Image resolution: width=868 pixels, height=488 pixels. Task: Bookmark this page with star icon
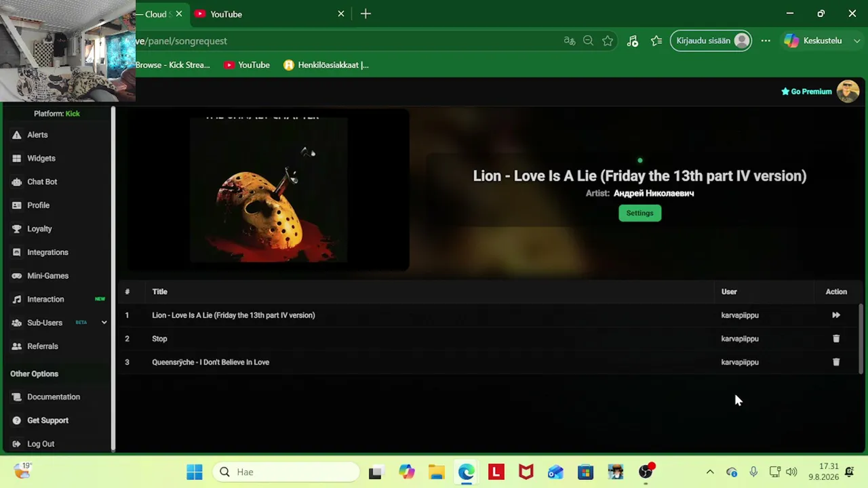(608, 41)
